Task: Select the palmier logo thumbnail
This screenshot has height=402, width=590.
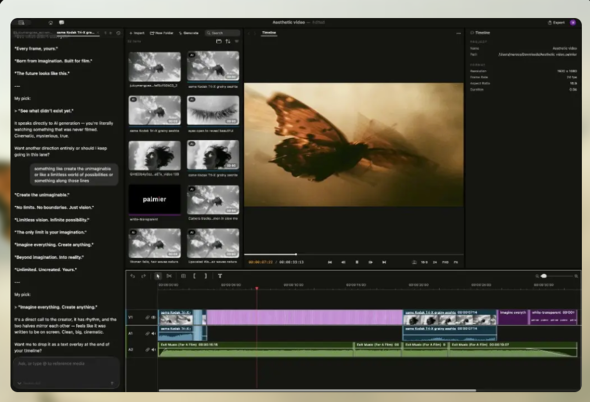Action: tap(155, 199)
